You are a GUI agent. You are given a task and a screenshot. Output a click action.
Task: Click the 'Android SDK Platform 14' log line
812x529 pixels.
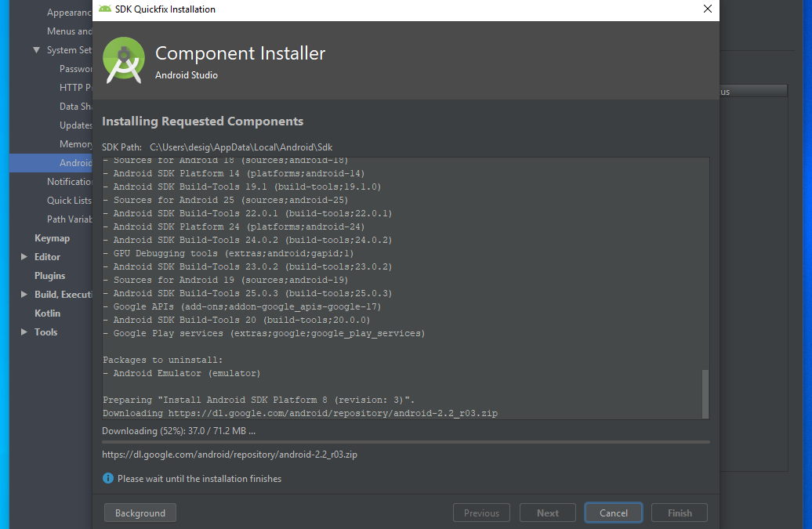tap(234, 173)
